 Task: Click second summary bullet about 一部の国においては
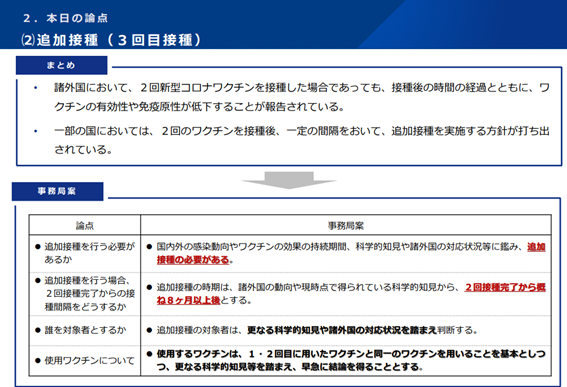click(x=302, y=140)
